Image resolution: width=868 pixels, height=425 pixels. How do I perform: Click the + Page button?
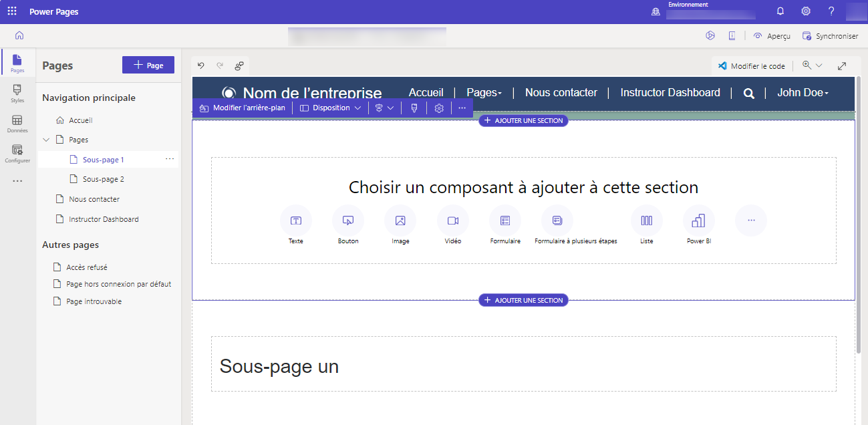[x=148, y=65]
